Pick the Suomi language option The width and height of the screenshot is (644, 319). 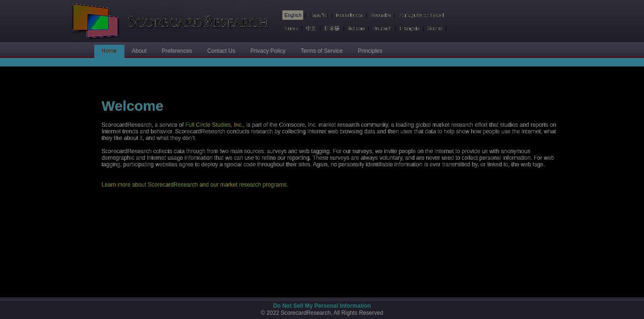point(435,28)
